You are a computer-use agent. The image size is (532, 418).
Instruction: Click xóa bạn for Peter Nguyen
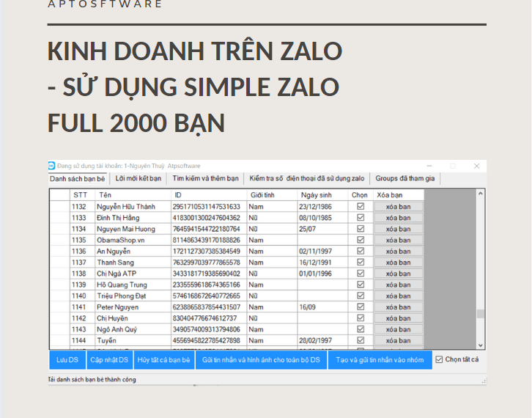399,307
